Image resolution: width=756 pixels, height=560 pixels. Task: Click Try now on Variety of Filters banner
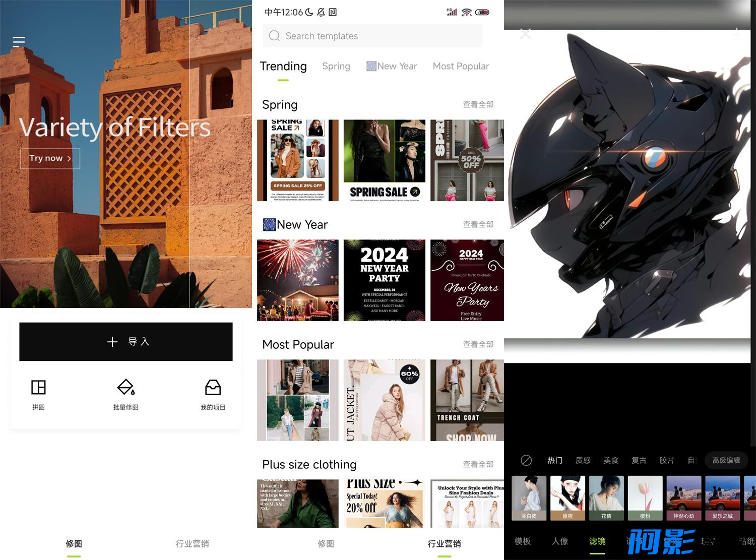(x=50, y=158)
